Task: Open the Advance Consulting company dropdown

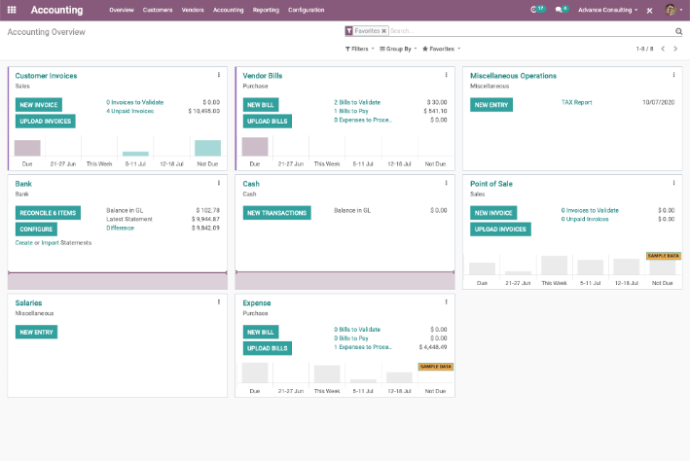Action: point(610,10)
